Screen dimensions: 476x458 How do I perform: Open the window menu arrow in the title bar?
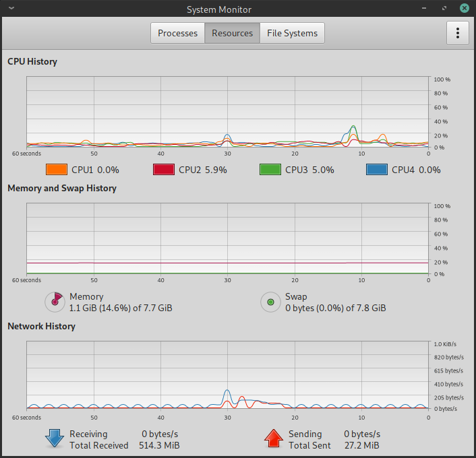11,8
